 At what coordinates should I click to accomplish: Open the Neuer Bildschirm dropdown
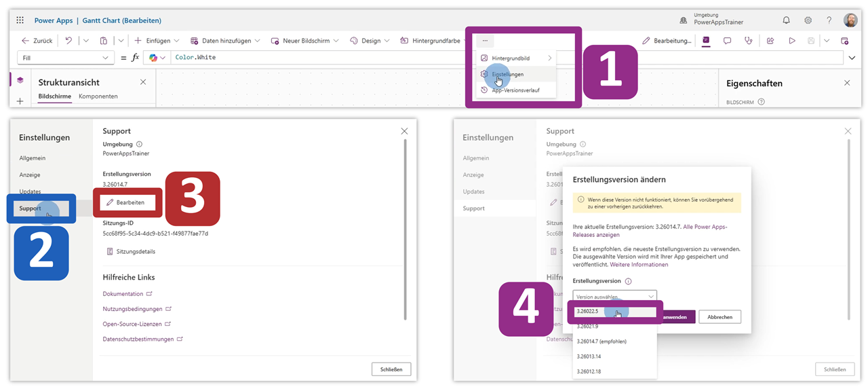pos(306,41)
